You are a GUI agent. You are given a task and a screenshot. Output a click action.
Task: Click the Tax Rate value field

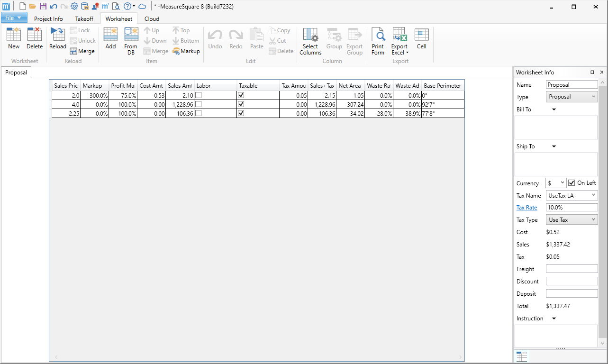[x=572, y=208]
